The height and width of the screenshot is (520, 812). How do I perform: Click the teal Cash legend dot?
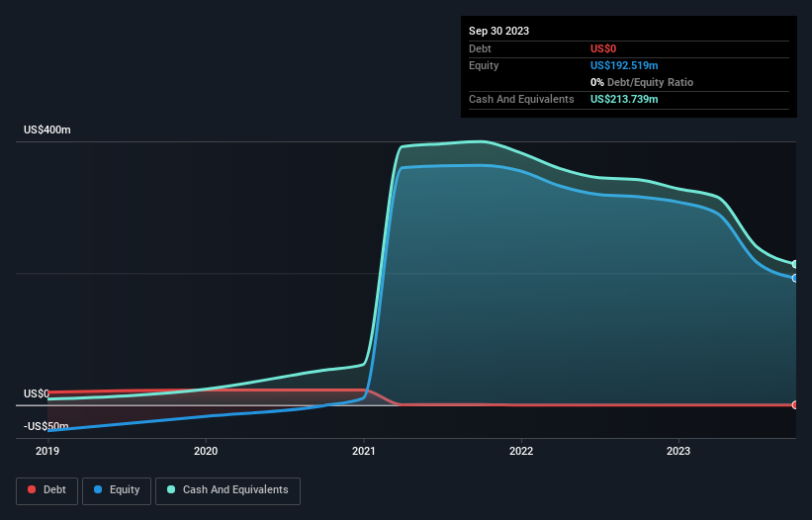tap(171, 489)
